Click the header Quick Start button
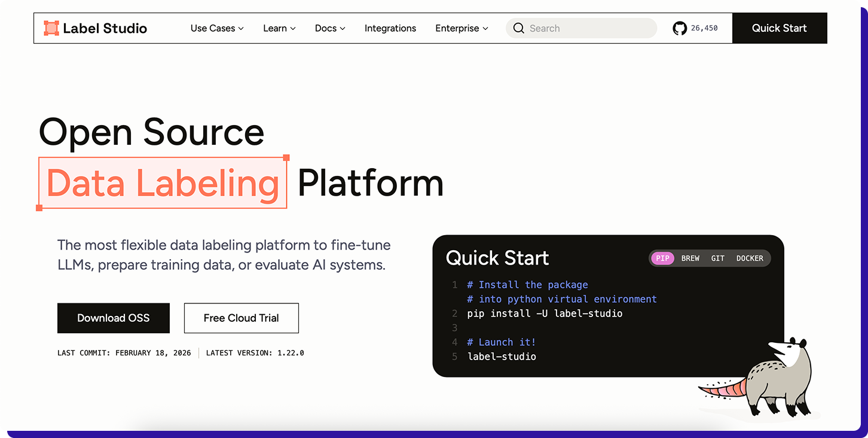The width and height of the screenshot is (868, 438). pyautogui.click(x=780, y=28)
